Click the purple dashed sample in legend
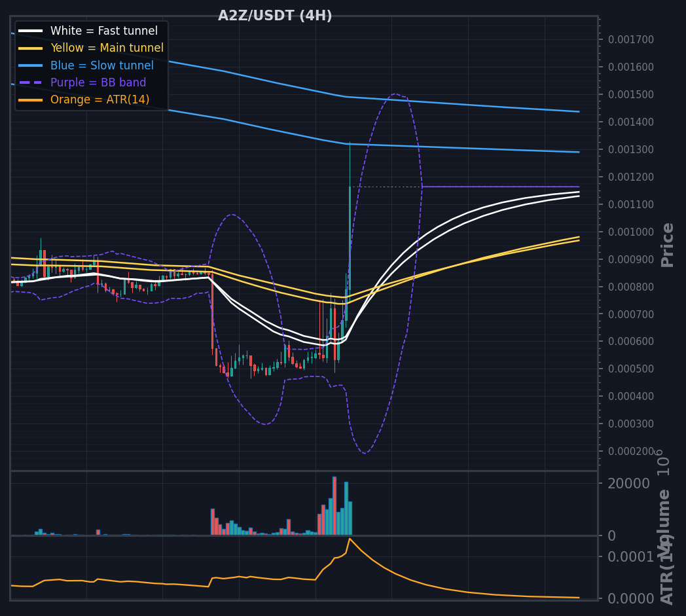The height and width of the screenshot is (616, 686). (31, 82)
